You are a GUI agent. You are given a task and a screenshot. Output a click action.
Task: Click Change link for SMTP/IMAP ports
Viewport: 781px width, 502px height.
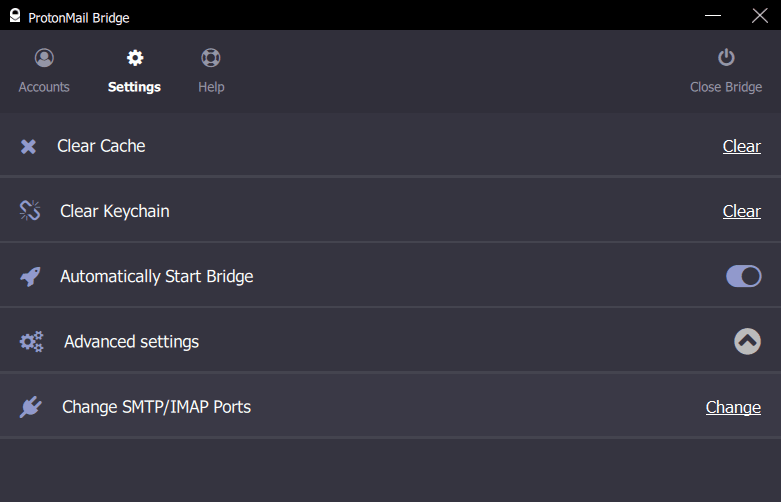733,407
